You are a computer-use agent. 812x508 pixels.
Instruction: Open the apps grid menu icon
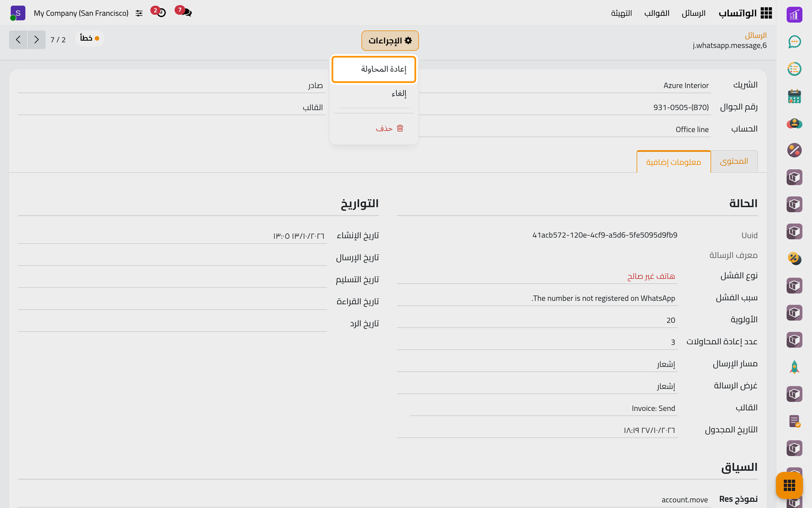point(766,13)
